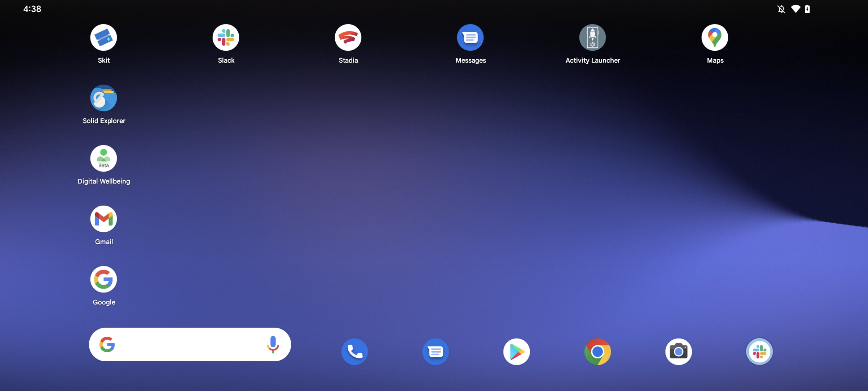
Task: Open the Google app
Action: 103,279
